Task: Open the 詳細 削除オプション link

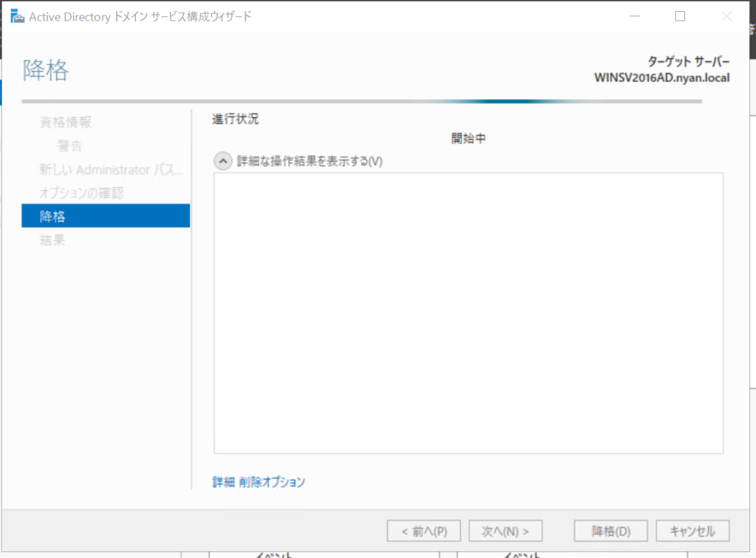Action: 258,482
